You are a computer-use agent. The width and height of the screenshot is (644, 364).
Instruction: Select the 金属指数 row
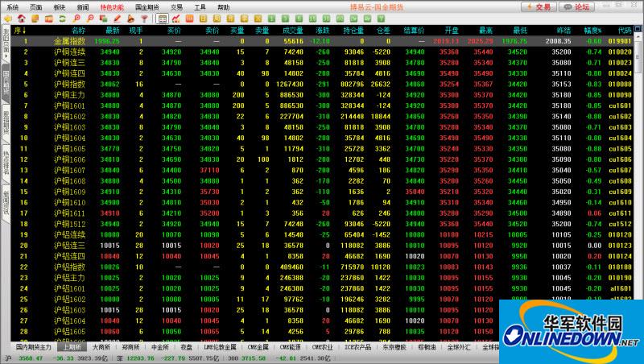(322, 41)
